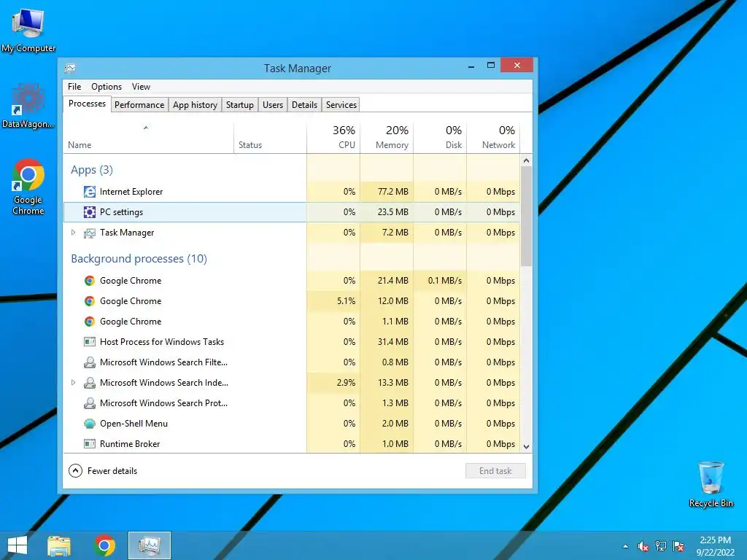Select the Google Chrome desktop shortcut

click(x=28, y=187)
